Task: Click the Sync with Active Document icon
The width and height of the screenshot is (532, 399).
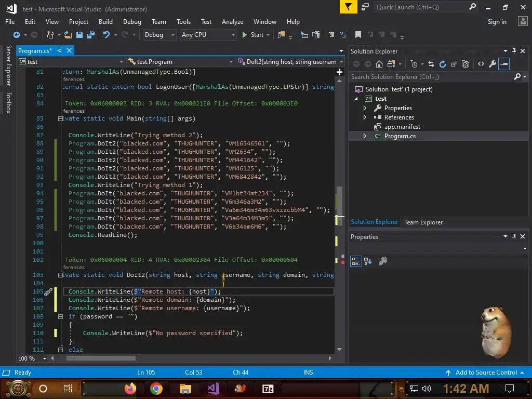Action: 431,64
